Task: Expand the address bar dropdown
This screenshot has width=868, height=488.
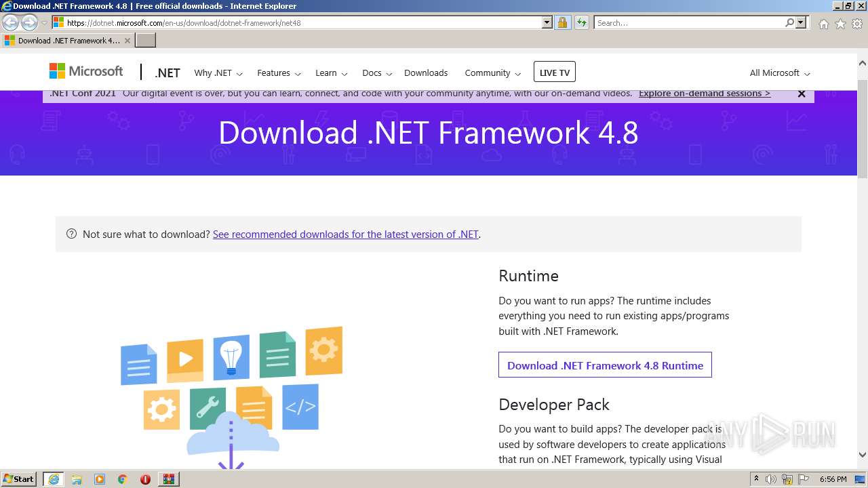Action: tap(547, 22)
